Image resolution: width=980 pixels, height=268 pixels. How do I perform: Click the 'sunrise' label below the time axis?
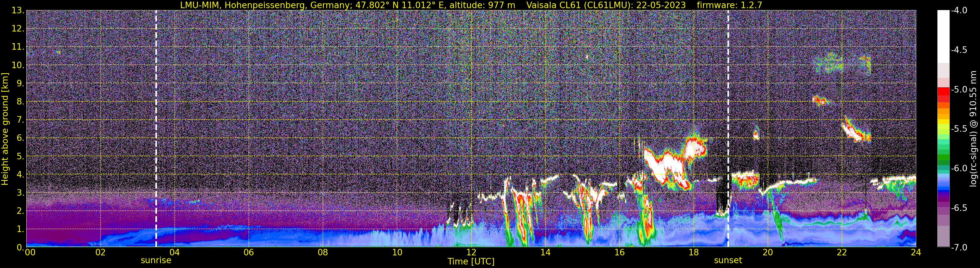click(156, 261)
